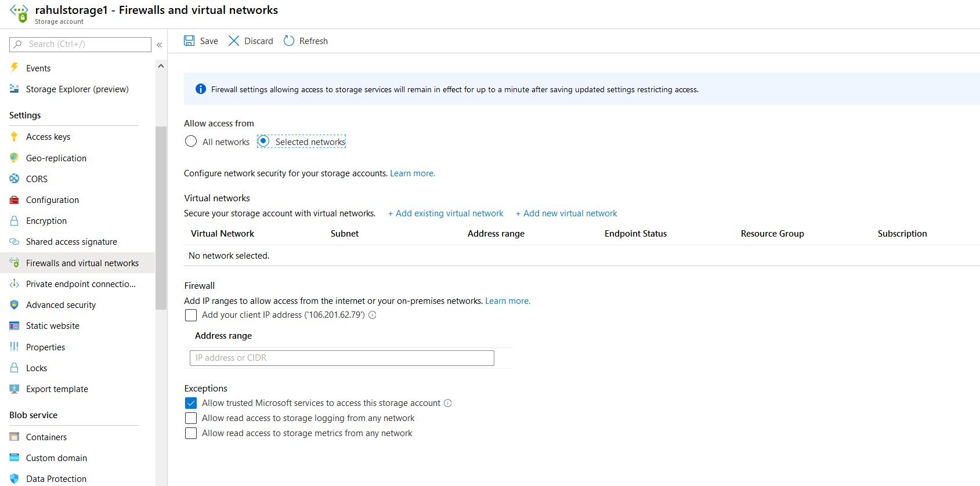This screenshot has width=980, height=486.
Task: Click the Configuration toolbox icon
Action: (x=15, y=200)
